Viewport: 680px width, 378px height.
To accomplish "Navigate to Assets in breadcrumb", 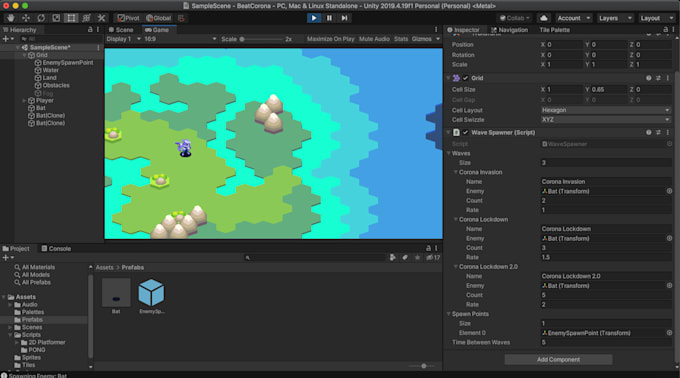I will pyautogui.click(x=105, y=267).
